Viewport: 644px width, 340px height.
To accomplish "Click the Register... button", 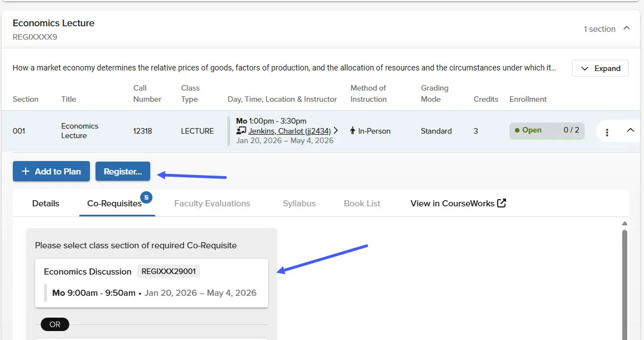I will click(123, 171).
